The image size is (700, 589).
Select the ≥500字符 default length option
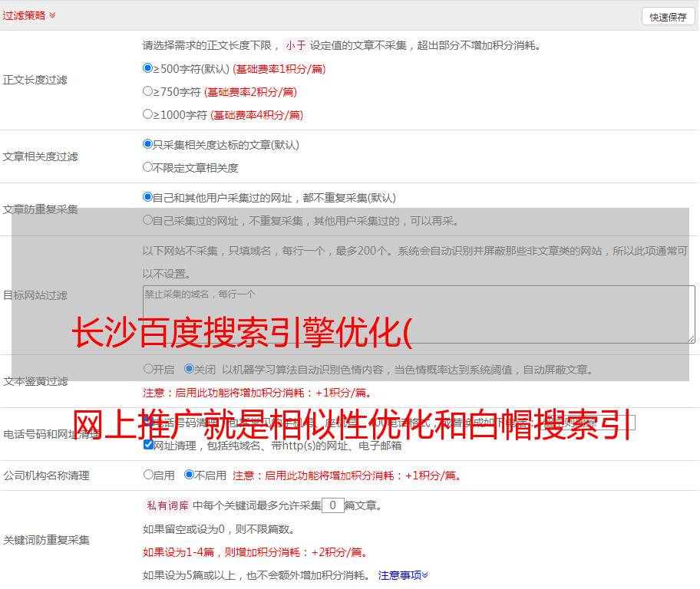(x=148, y=68)
